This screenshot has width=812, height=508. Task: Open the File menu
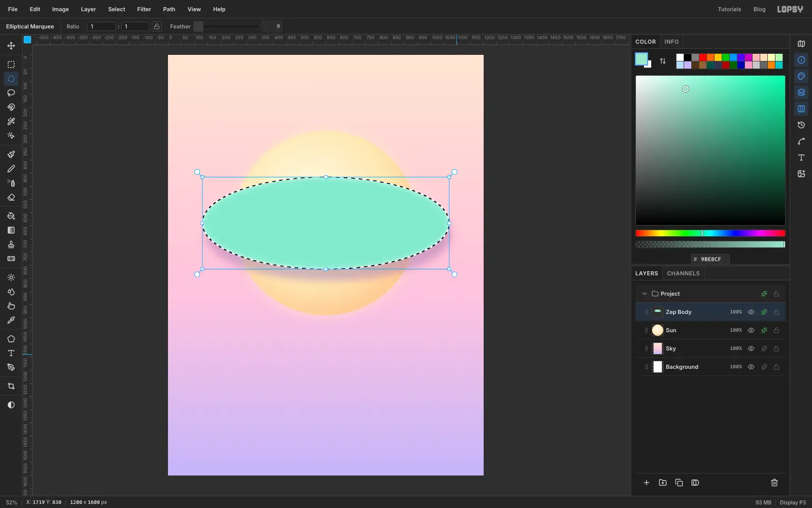pos(13,9)
